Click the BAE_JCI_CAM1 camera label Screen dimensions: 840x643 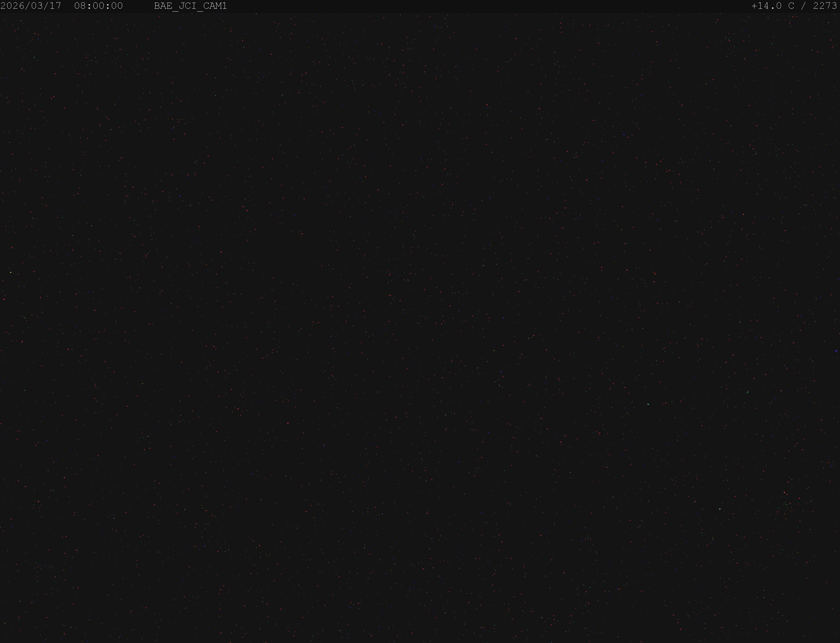click(x=191, y=6)
